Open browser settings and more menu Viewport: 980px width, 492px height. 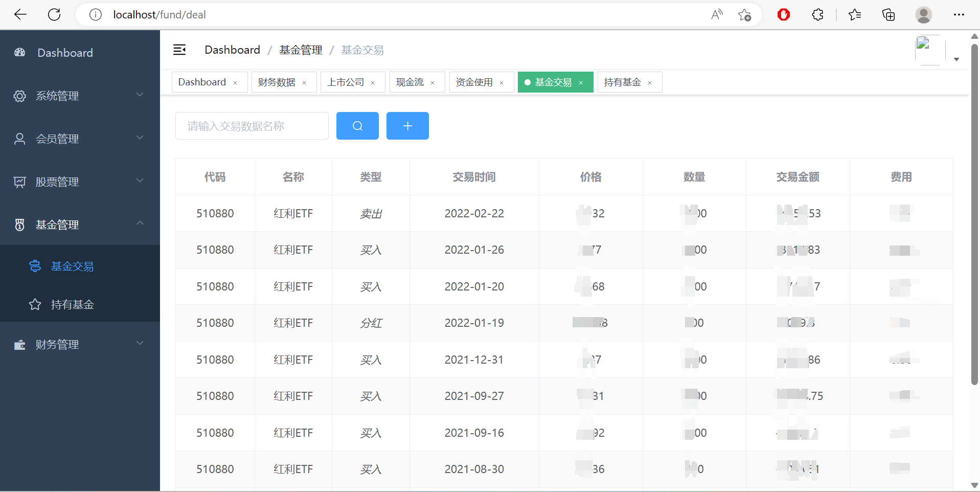pos(959,15)
